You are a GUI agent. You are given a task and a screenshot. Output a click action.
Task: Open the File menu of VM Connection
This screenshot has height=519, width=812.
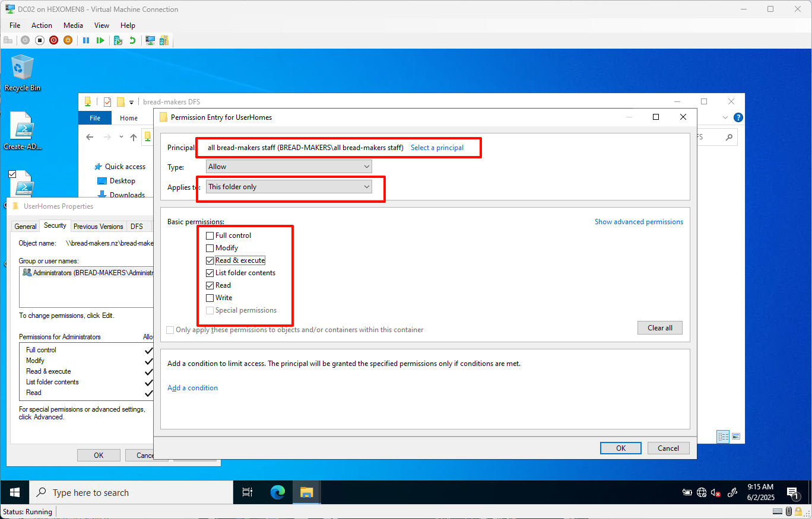pyautogui.click(x=15, y=26)
